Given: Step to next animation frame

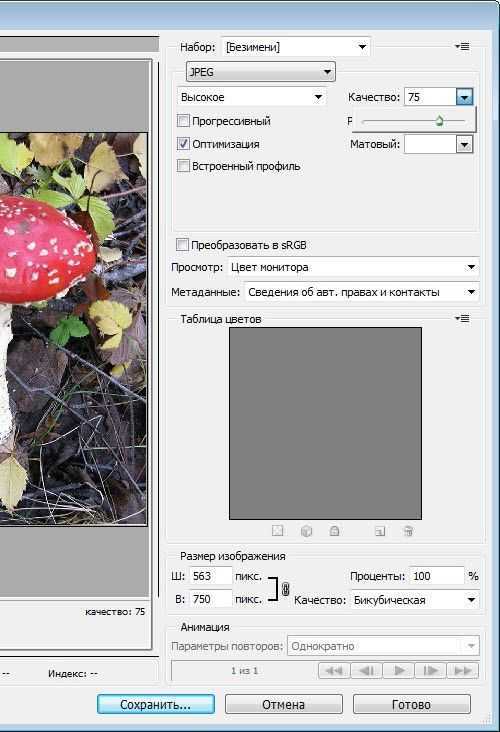Looking at the screenshot, I should pos(430,671).
